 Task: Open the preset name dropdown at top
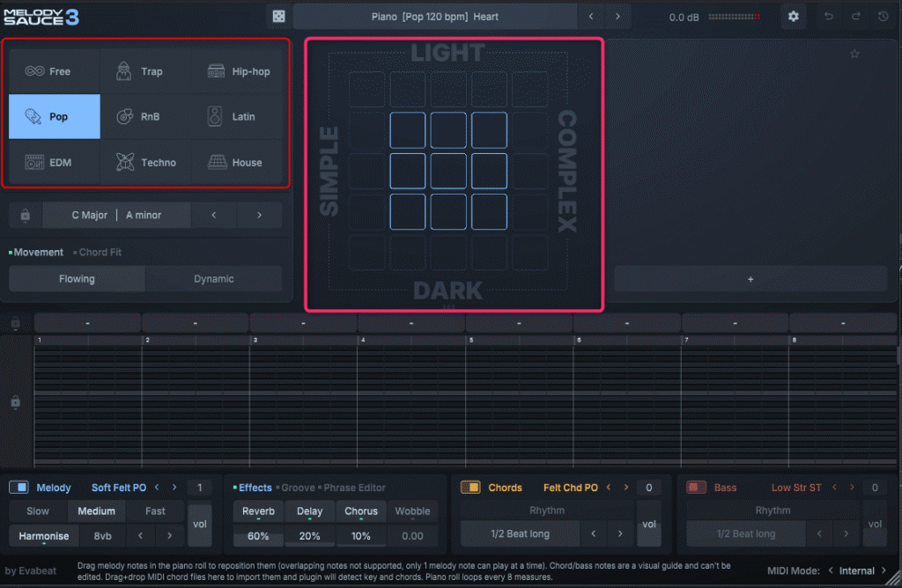point(435,17)
